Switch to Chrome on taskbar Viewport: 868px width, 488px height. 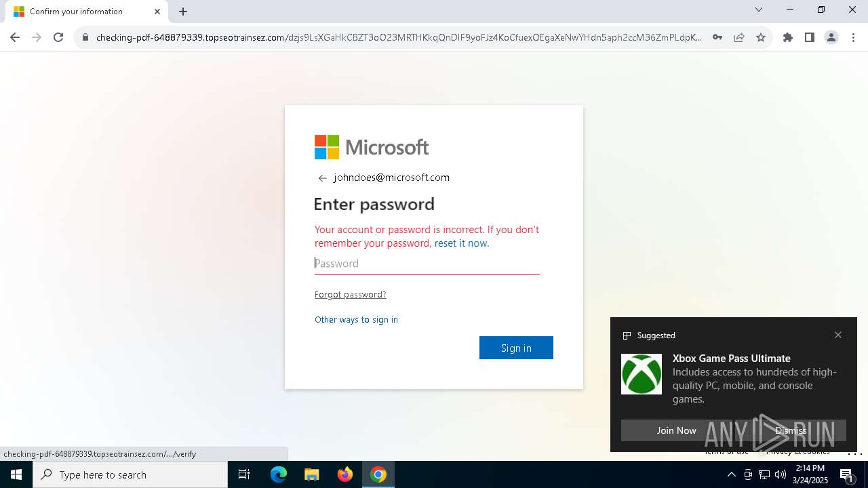pyautogui.click(x=378, y=474)
